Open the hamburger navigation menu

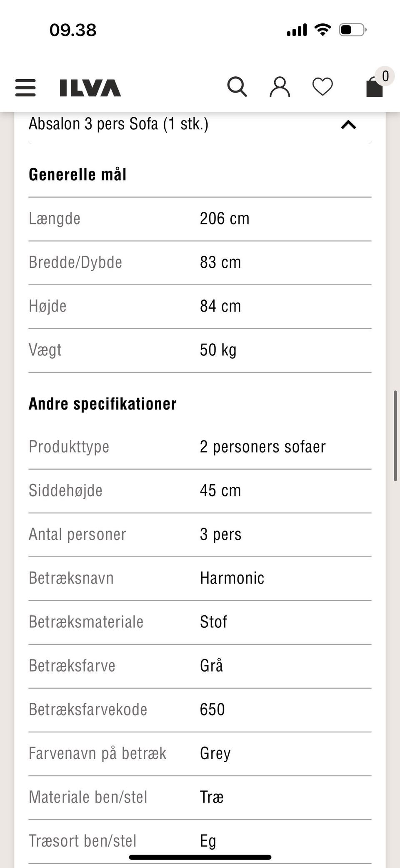point(25,88)
